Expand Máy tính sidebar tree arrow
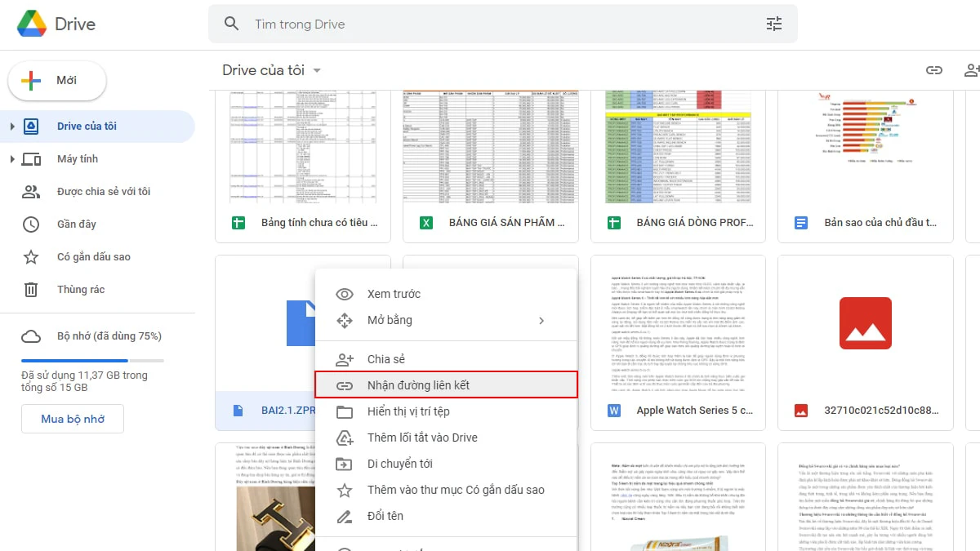Image resolution: width=980 pixels, height=551 pixels. pyautogui.click(x=12, y=159)
